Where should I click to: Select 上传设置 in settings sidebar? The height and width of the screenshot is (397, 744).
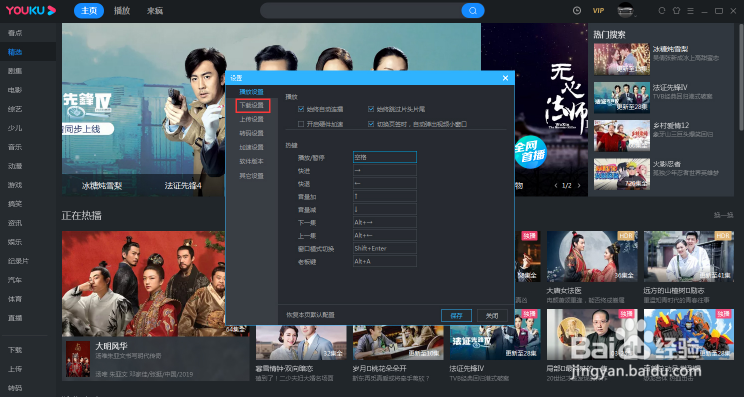(x=251, y=119)
